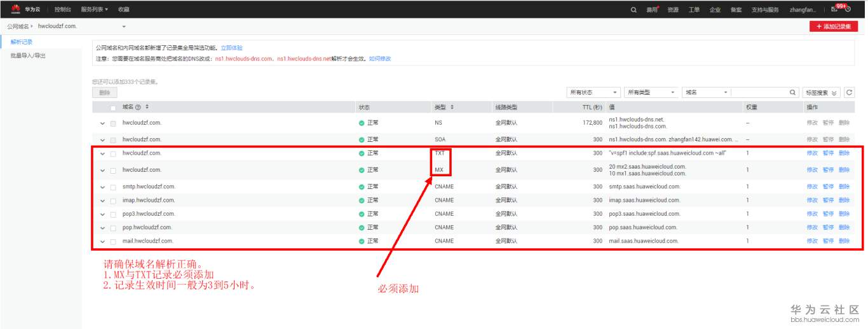
Task: Click the green status icon in the smtp.hwcloudzf.com. row
Action: click(362, 186)
